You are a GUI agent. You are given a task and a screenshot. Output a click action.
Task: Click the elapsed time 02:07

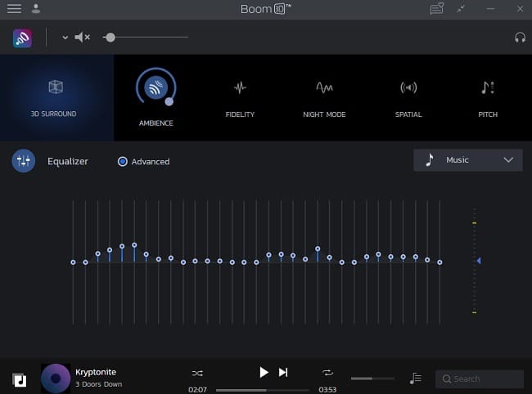(x=197, y=390)
